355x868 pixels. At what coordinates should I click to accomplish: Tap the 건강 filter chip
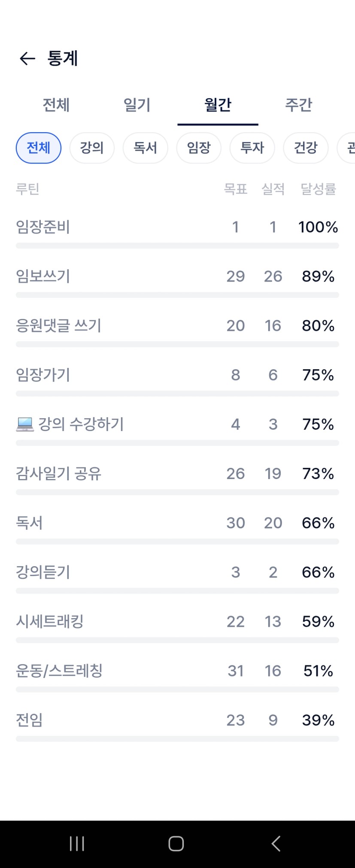tap(306, 148)
